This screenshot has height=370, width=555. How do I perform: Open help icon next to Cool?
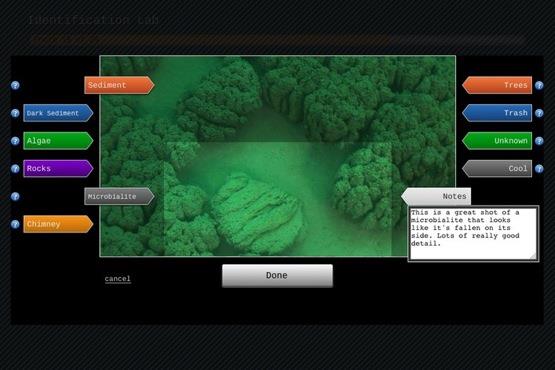click(x=539, y=169)
